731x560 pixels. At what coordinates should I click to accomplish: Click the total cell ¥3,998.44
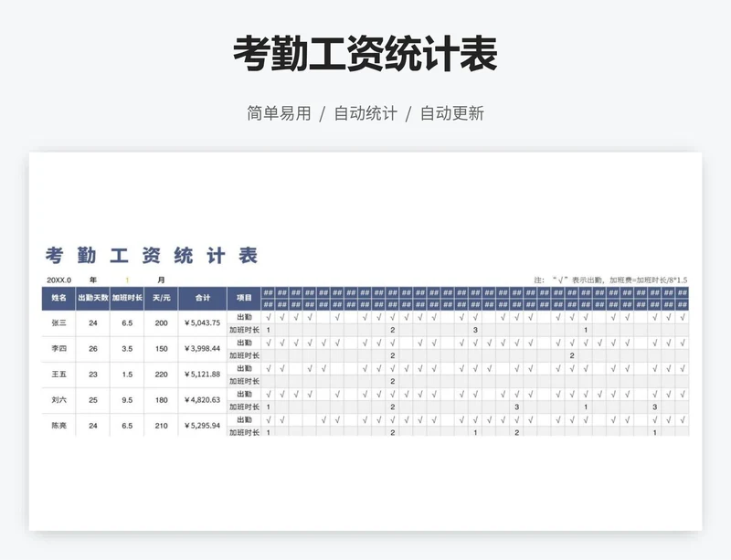click(x=202, y=349)
